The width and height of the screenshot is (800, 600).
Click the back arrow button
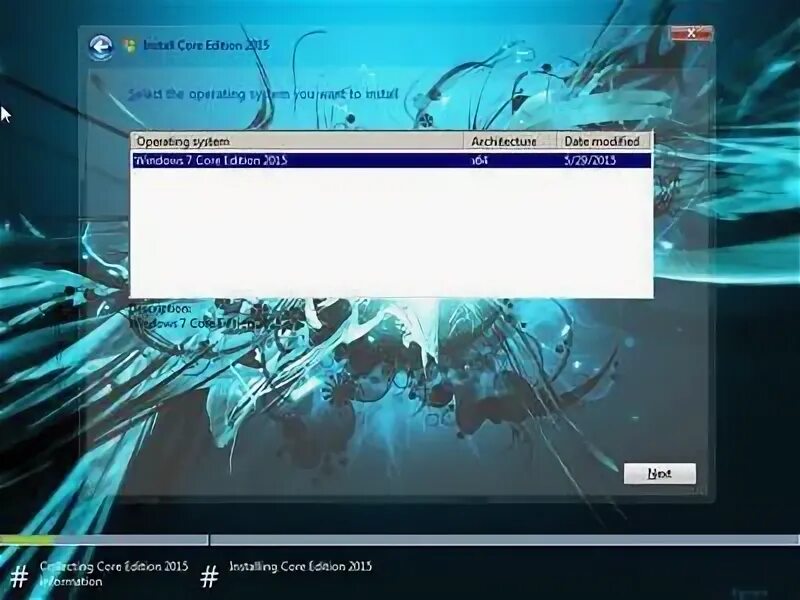click(101, 48)
